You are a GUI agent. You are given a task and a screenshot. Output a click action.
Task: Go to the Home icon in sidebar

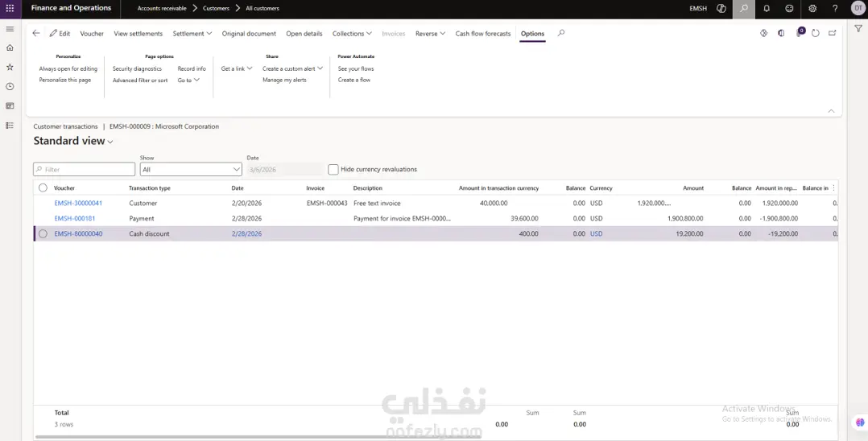pos(10,48)
